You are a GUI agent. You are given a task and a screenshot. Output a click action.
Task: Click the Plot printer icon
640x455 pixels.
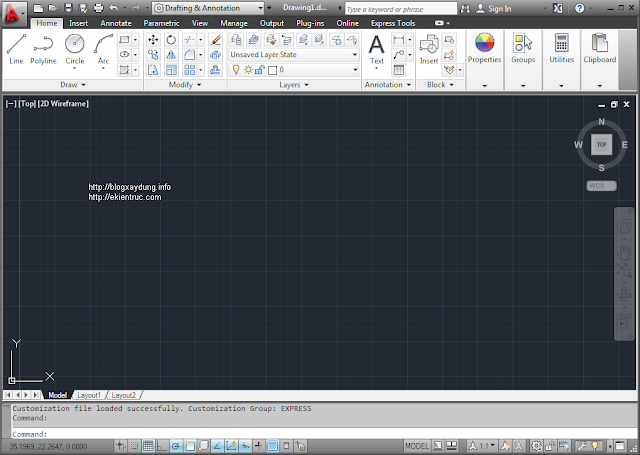98,8
